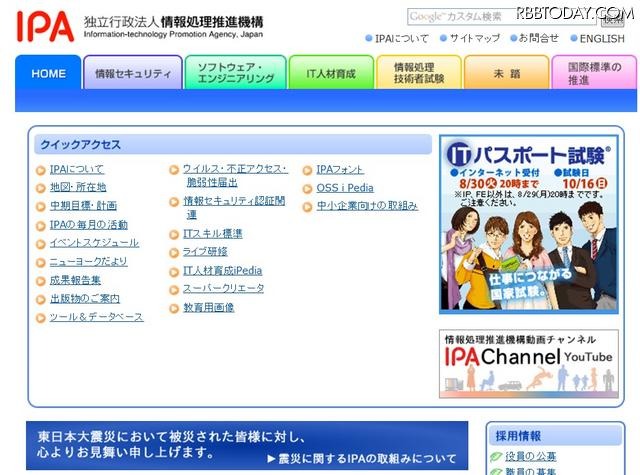Click orange bullet beside ライブ研修
The image size is (640, 475).
pyautogui.click(x=174, y=253)
